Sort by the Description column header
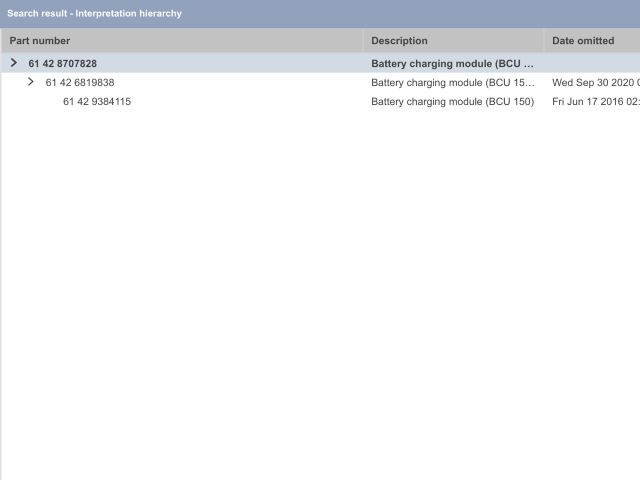 tap(399, 41)
